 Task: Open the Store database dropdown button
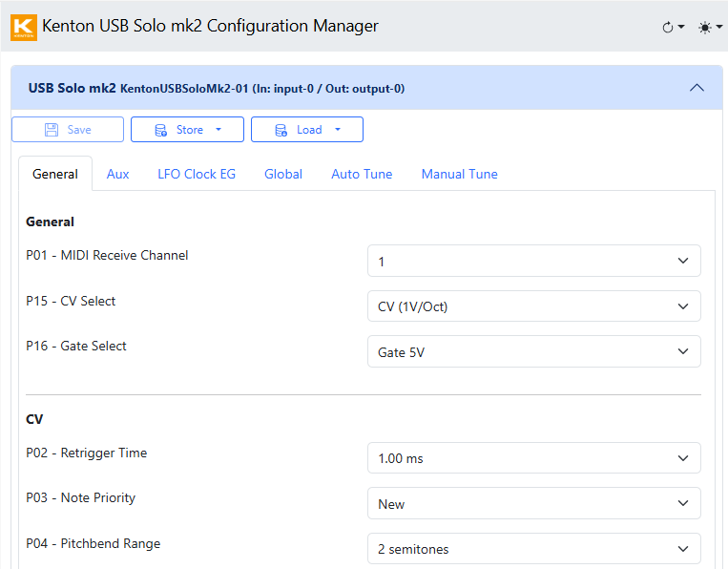(187, 130)
